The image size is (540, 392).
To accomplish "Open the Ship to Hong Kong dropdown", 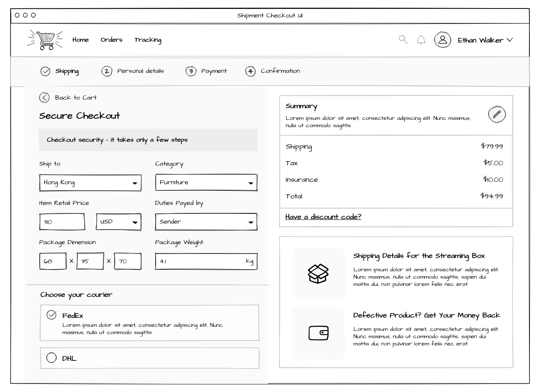I will click(x=90, y=183).
